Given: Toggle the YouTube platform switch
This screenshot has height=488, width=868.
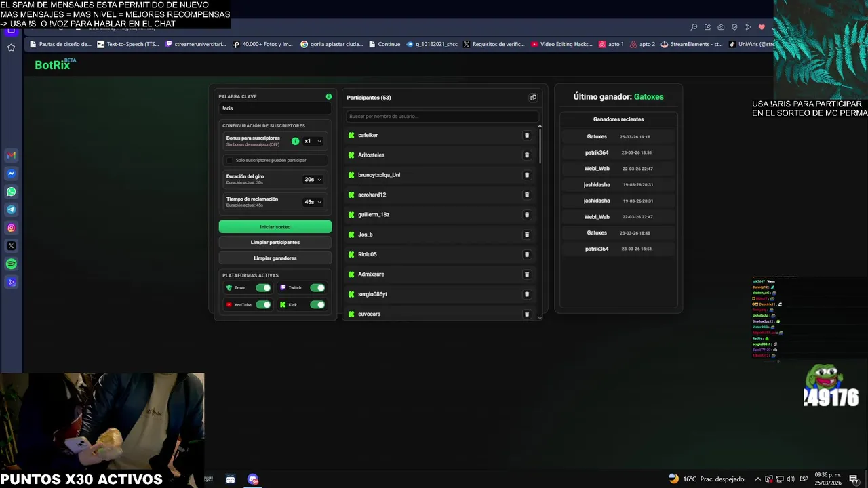Looking at the screenshot, I should tap(263, 305).
